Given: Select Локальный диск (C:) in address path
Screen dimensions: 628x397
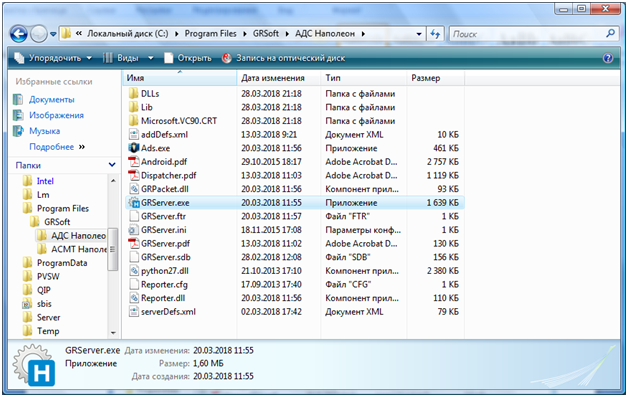Looking at the screenshot, I should tap(128, 34).
